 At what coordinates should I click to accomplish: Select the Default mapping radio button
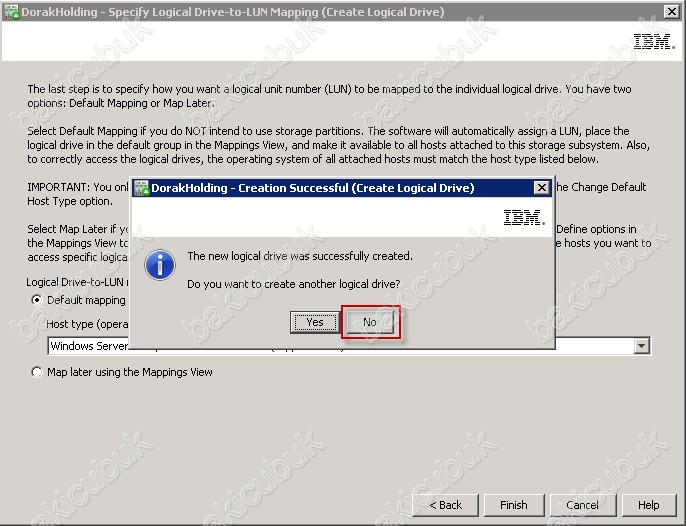pyautogui.click(x=37, y=300)
